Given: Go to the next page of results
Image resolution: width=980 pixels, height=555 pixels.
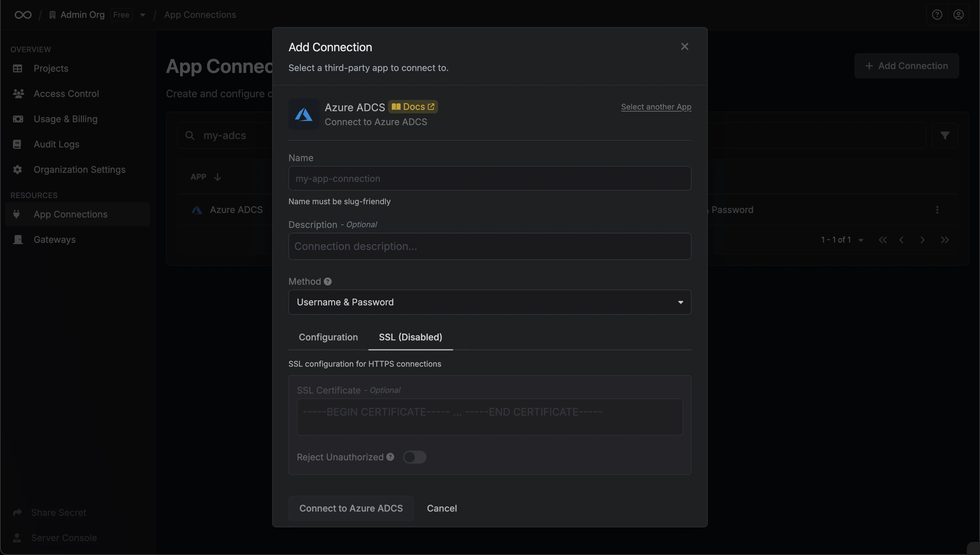Looking at the screenshot, I should (x=922, y=240).
